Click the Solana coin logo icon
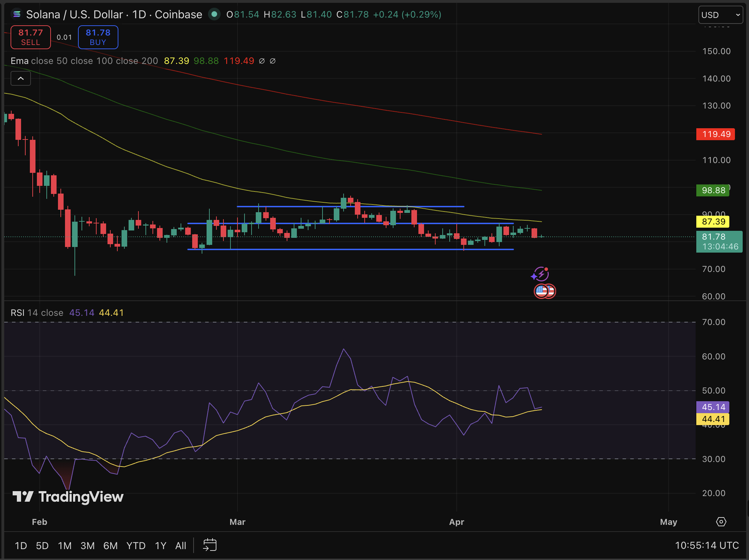 click(17, 14)
